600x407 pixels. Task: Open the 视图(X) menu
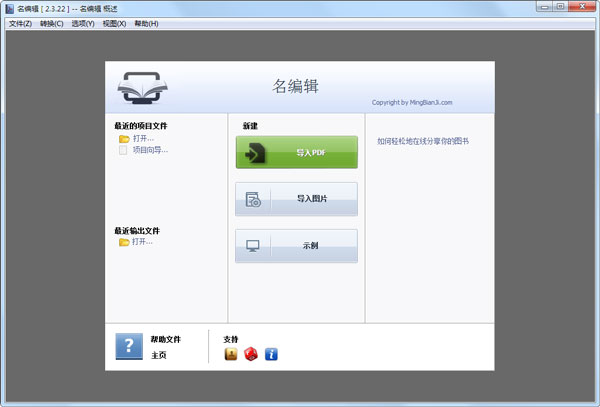click(114, 24)
